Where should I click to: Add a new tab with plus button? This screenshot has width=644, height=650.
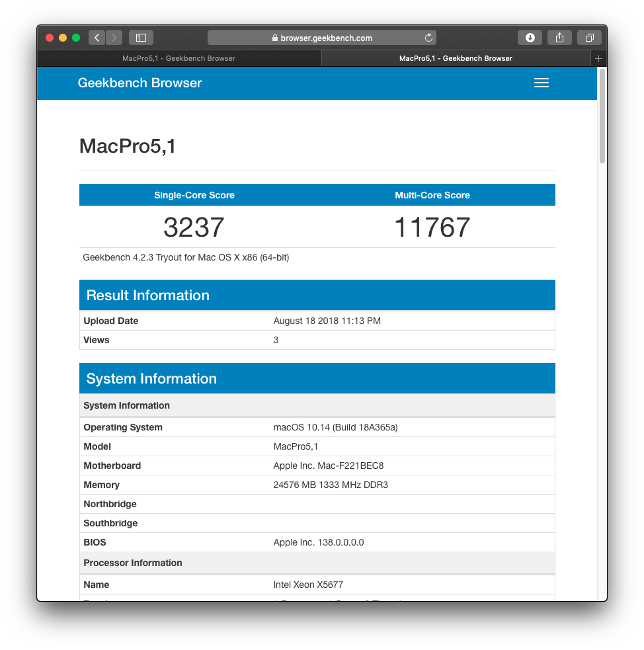coord(598,58)
